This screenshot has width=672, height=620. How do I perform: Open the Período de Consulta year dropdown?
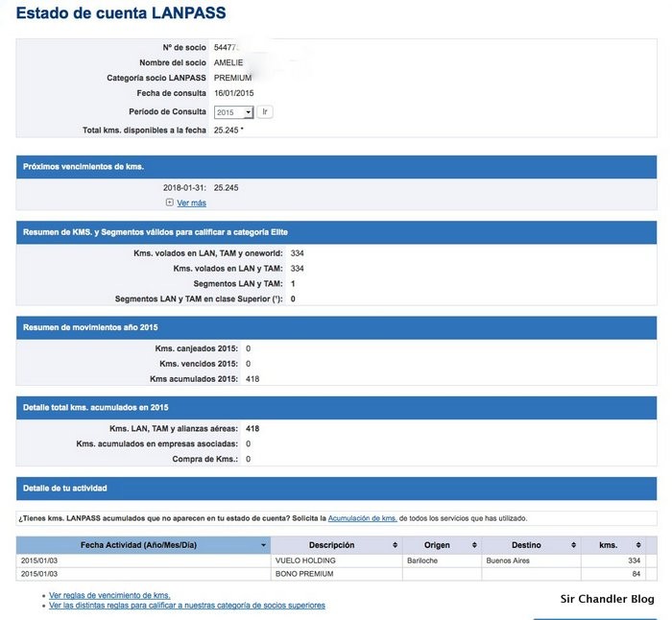tap(233, 112)
